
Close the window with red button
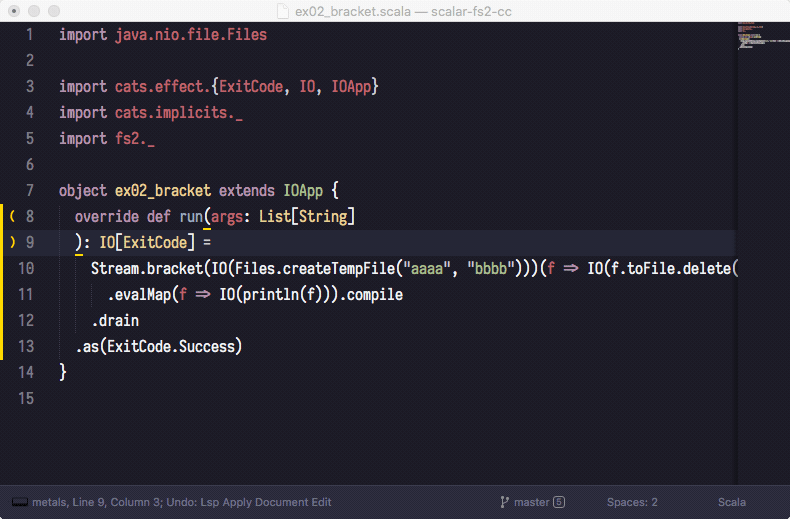pyautogui.click(x=14, y=11)
